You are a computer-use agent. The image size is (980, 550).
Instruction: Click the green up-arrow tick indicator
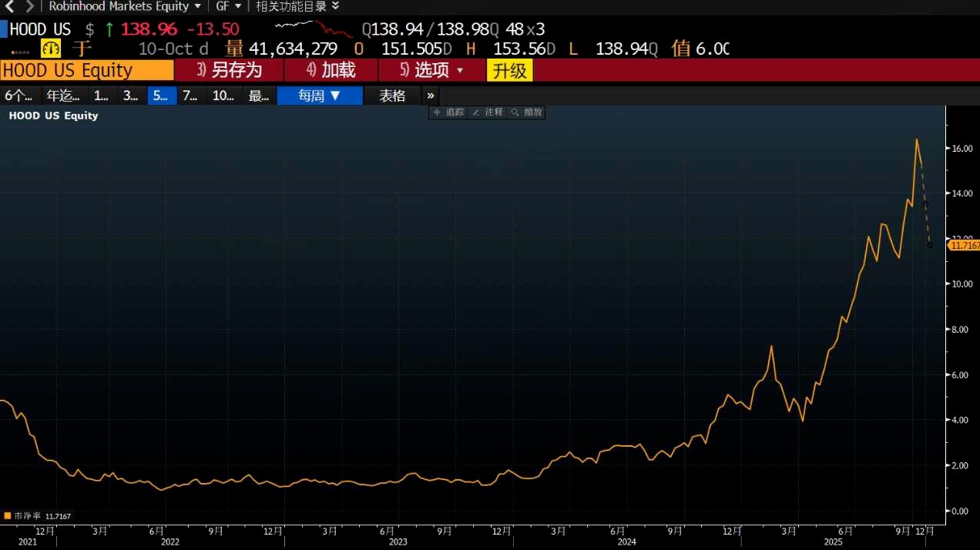(x=109, y=29)
